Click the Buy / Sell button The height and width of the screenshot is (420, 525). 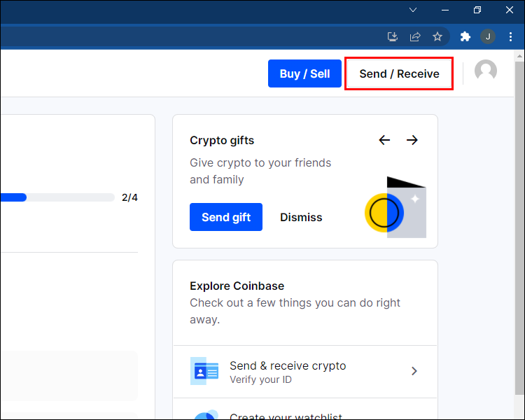pos(304,73)
